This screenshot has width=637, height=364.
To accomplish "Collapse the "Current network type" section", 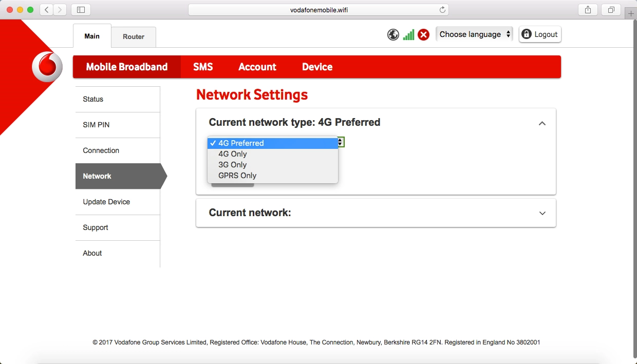I will (x=542, y=123).
